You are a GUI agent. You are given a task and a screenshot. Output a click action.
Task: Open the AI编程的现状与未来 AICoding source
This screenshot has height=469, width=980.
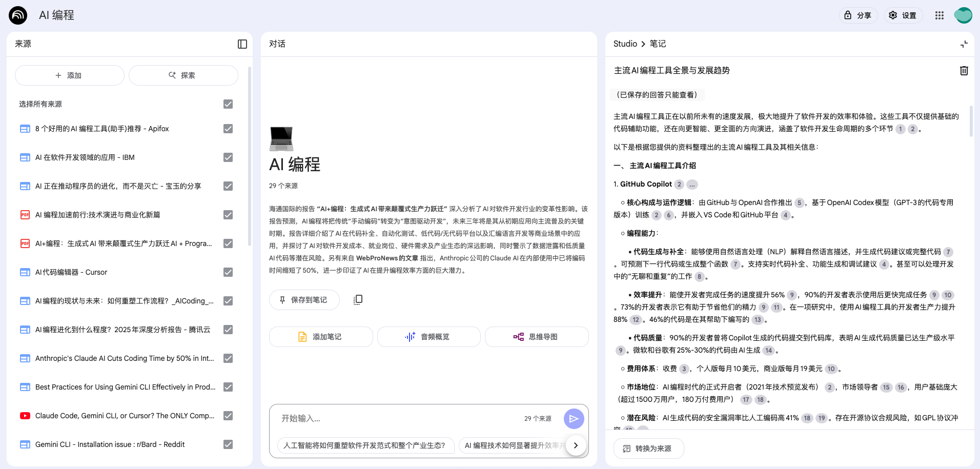[x=125, y=301]
